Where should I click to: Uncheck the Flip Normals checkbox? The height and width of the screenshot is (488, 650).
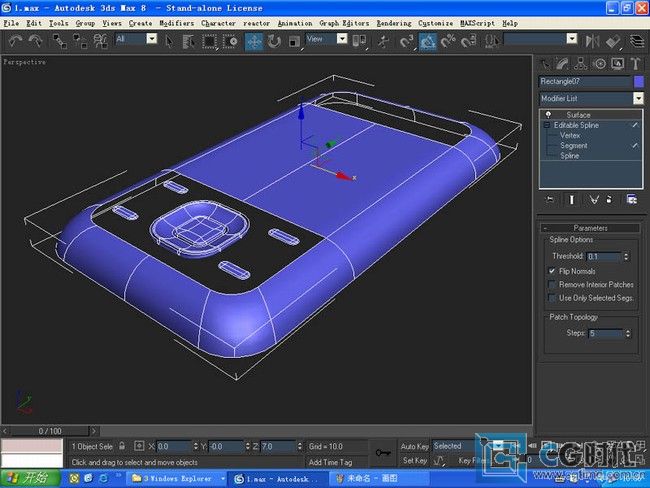(x=551, y=271)
